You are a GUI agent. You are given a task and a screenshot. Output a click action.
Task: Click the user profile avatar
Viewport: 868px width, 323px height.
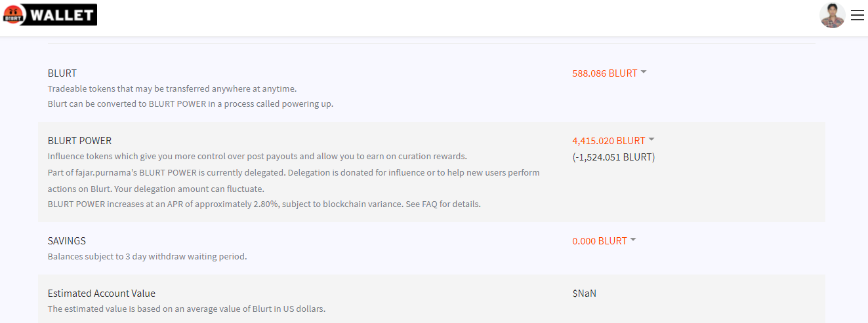tap(833, 15)
